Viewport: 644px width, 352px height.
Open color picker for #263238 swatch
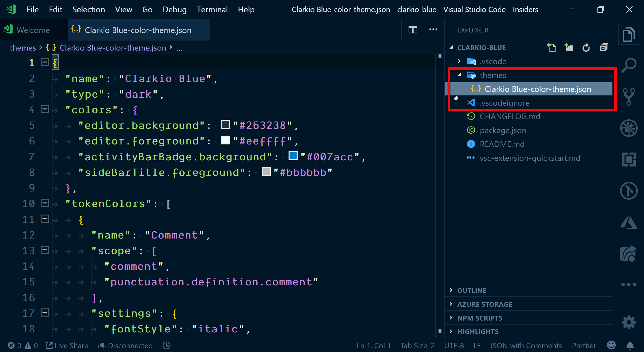(225, 124)
